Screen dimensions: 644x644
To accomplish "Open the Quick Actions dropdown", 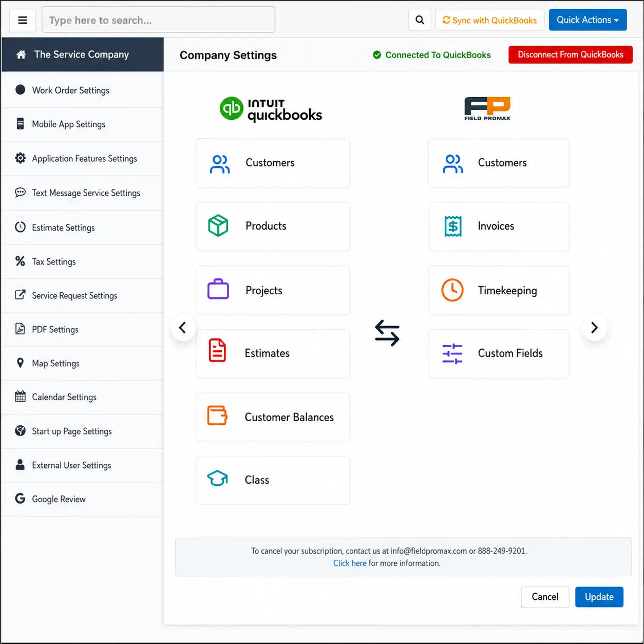I will pos(588,20).
